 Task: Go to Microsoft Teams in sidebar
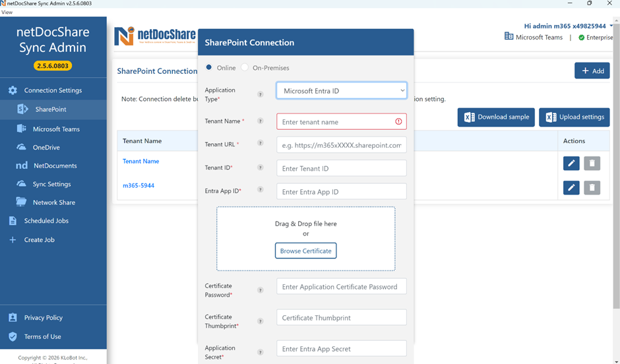[x=56, y=129]
